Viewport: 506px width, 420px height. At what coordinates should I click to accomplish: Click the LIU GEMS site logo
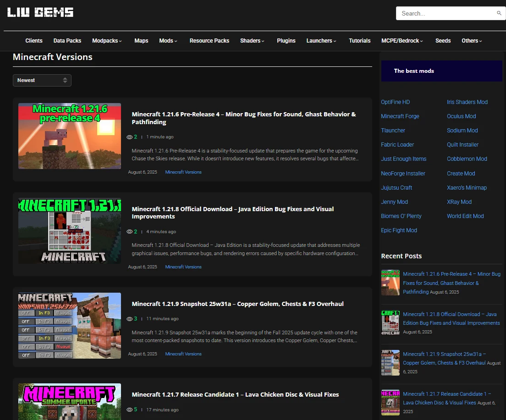pyautogui.click(x=40, y=12)
